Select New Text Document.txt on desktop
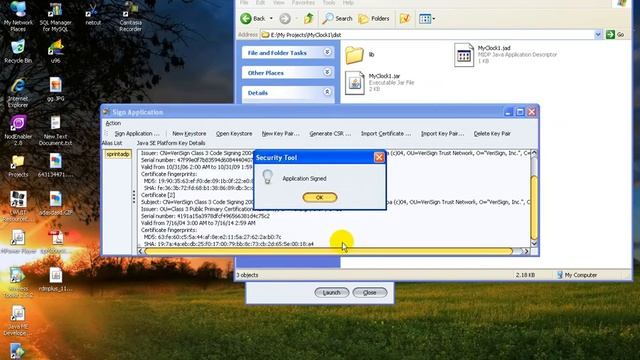The image size is (640, 360). click(56, 131)
